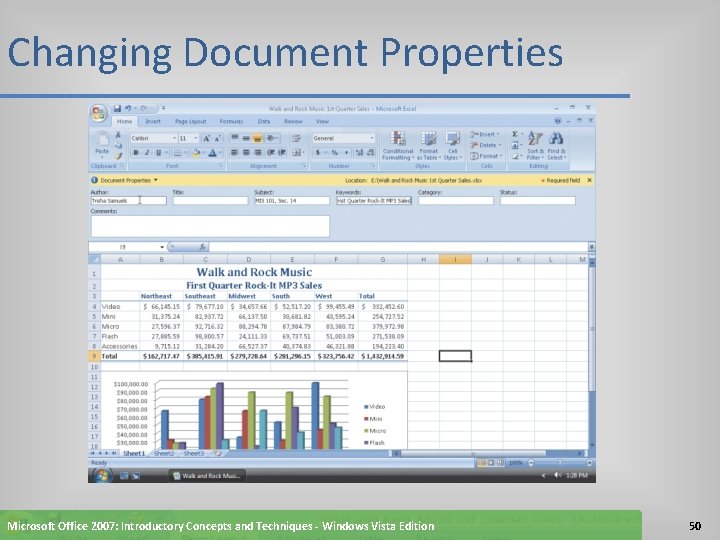The width and height of the screenshot is (720, 540).
Task: Open Number Format dropdown showing General
Action: pyautogui.click(x=372, y=138)
